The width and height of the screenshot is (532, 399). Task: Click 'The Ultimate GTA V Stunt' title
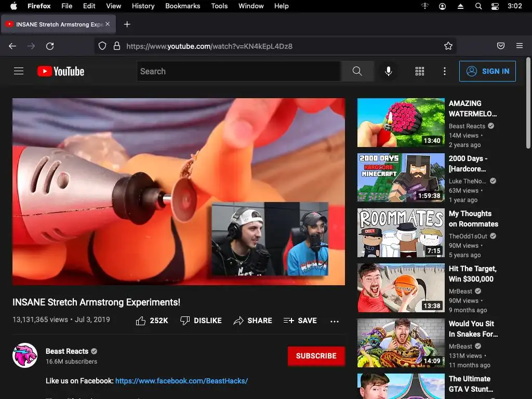point(471,384)
